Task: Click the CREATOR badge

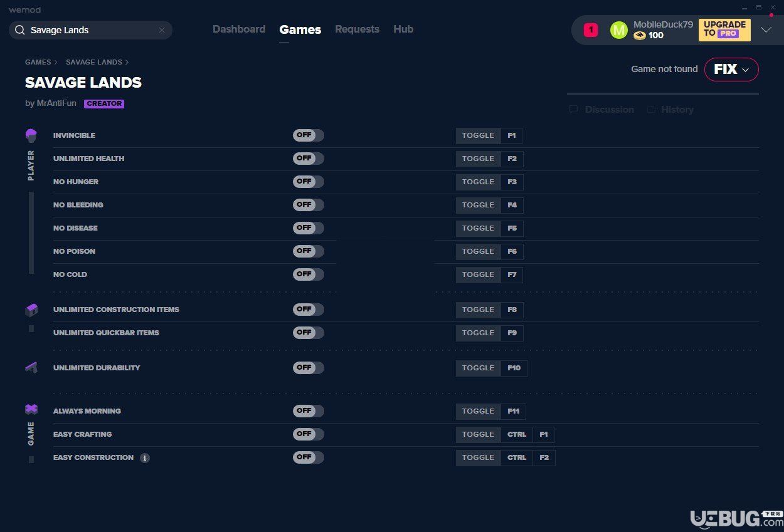Action: pyautogui.click(x=104, y=104)
